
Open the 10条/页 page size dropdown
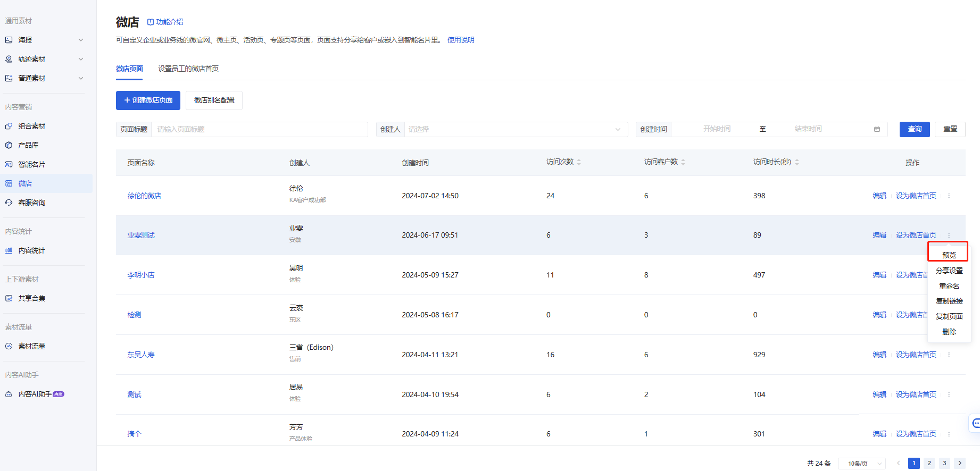click(862, 464)
